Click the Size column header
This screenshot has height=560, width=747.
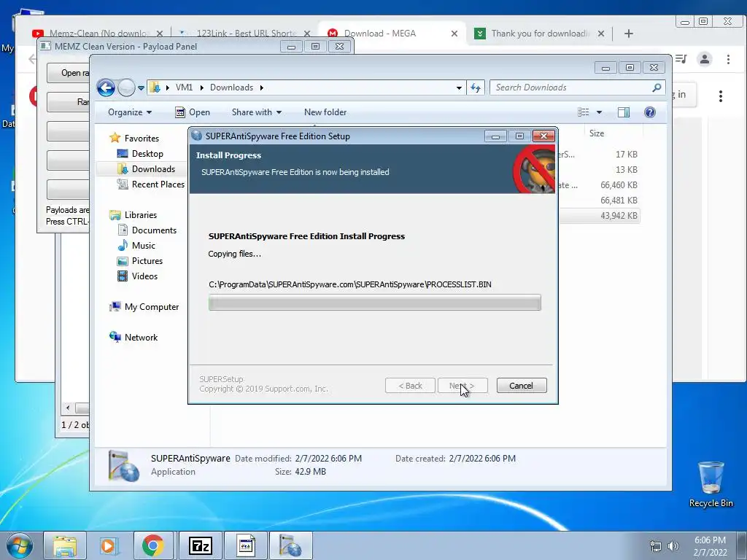point(597,133)
